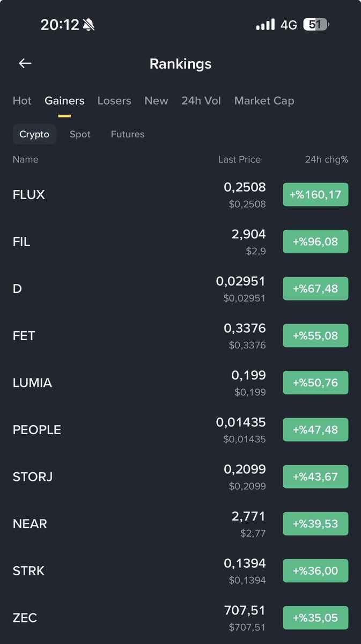Open the NEAR coin row
361x644 pixels.
click(180, 524)
